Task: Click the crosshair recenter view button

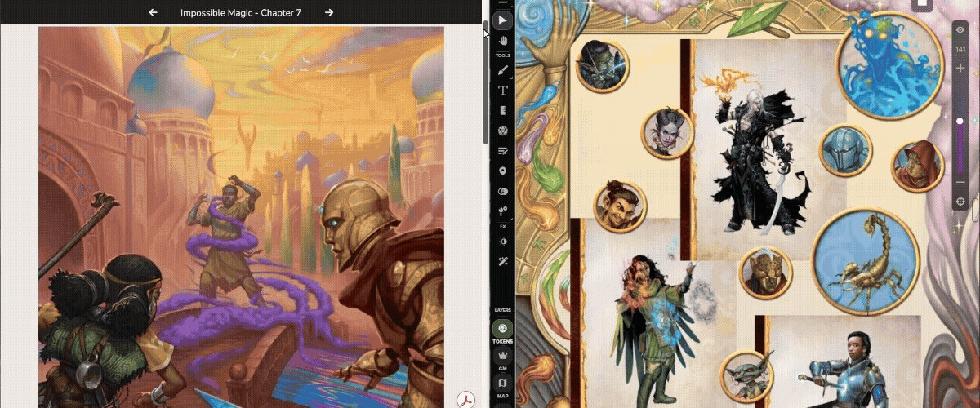Action: (x=960, y=201)
